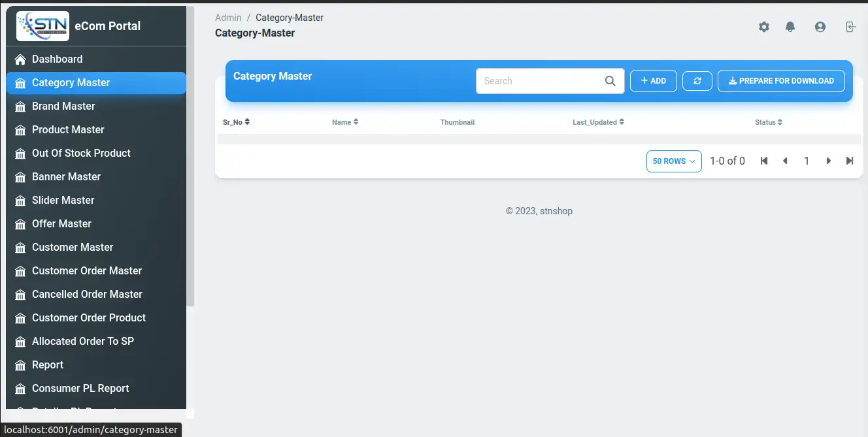The image size is (868, 437).
Task: Click the magnifier icon in search box
Action: [610, 81]
